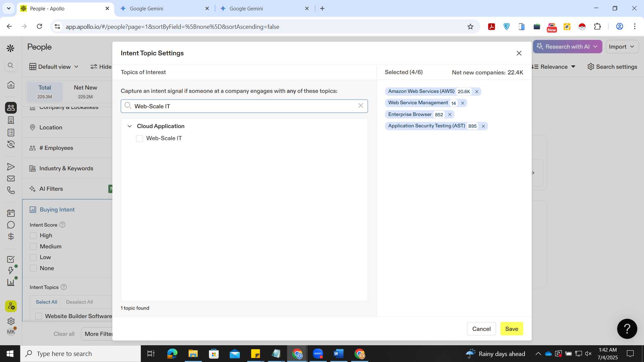644x362 pixels.
Task: Open Intent Topics help tooltip icon
Action: tap(64, 287)
